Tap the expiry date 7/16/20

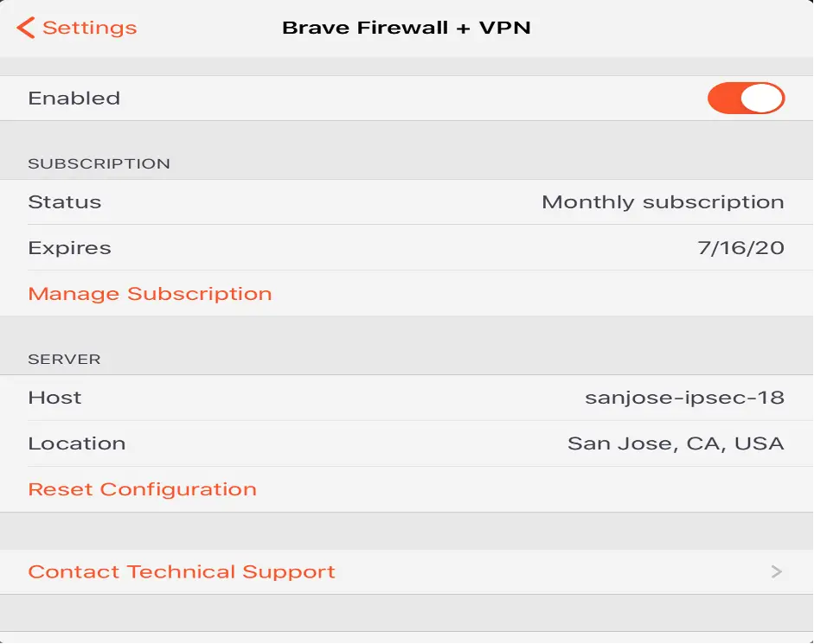click(740, 248)
